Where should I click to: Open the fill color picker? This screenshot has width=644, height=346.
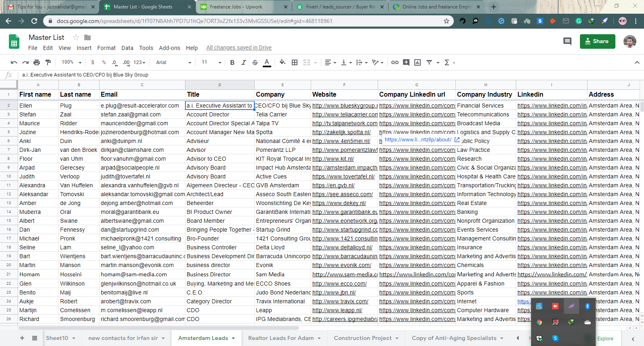pyautogui.click(x=282, y=62)
